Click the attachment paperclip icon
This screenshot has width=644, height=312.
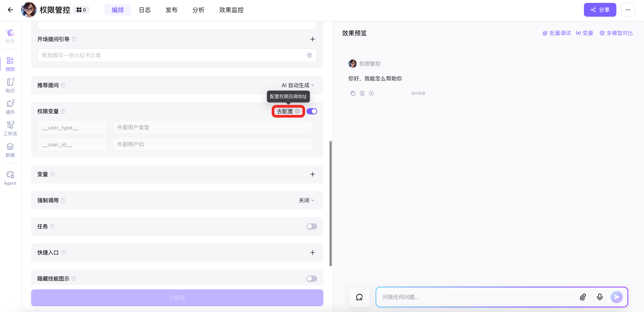pyautogui.click(x=583, y=297)
